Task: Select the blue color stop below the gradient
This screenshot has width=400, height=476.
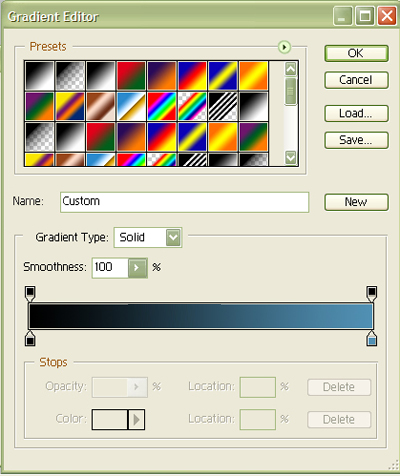Action: point(372,338)
